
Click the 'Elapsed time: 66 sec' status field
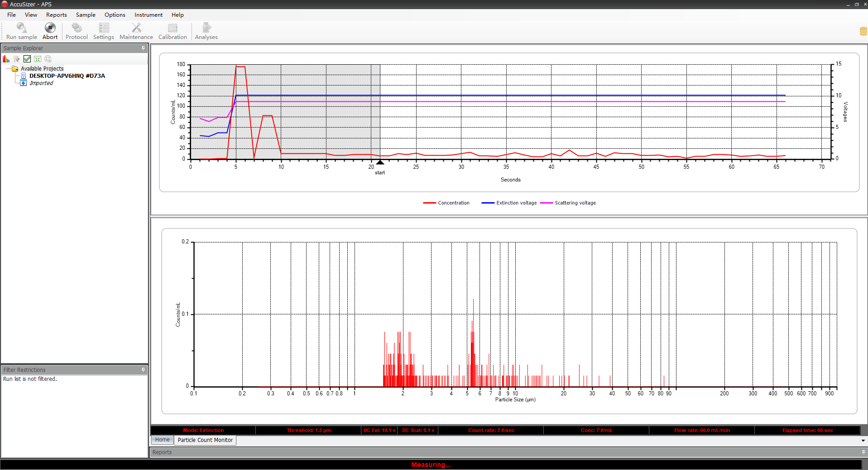pyautogui.click(x=807, y=430)
